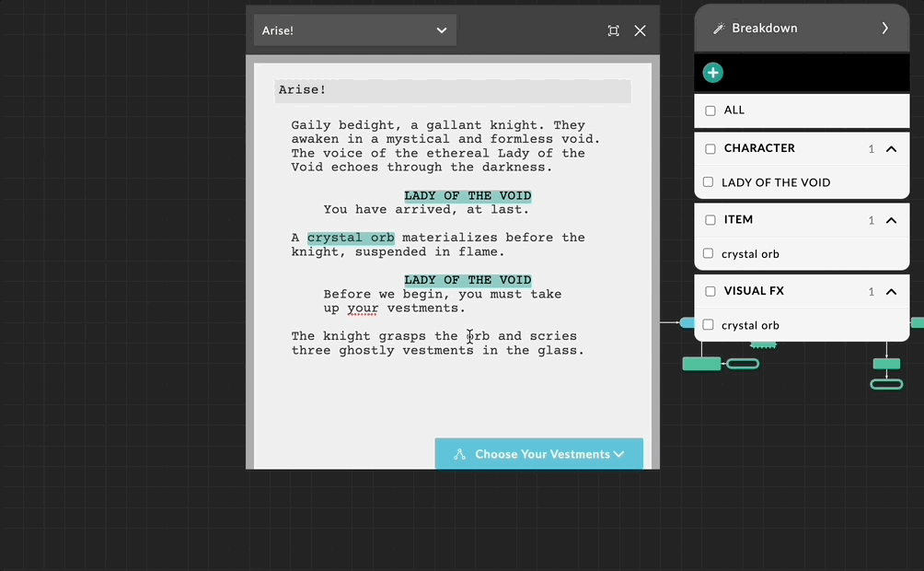Select the outlined green node below the VISUAL FX section
This screenshot has height=571, width=924.
(743, 364)
